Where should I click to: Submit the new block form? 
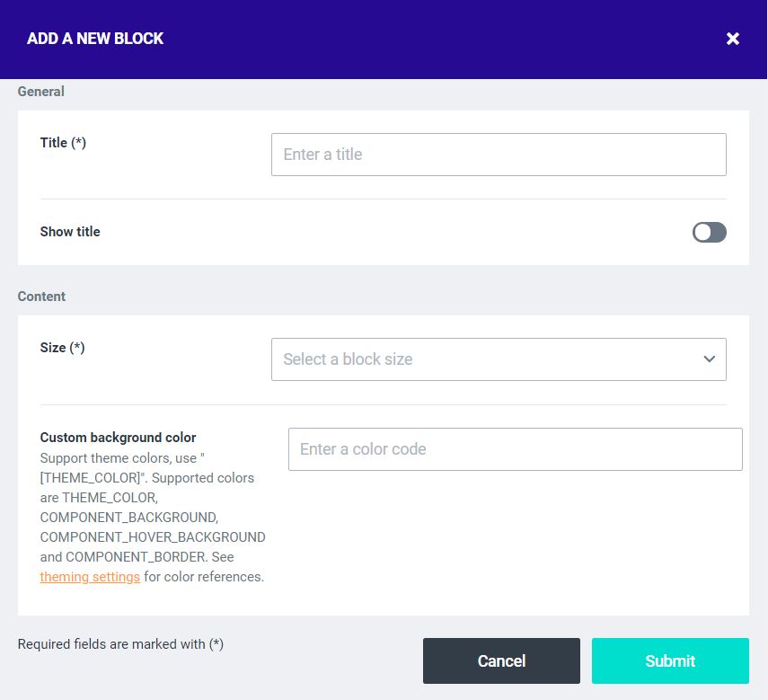(670, 661)
